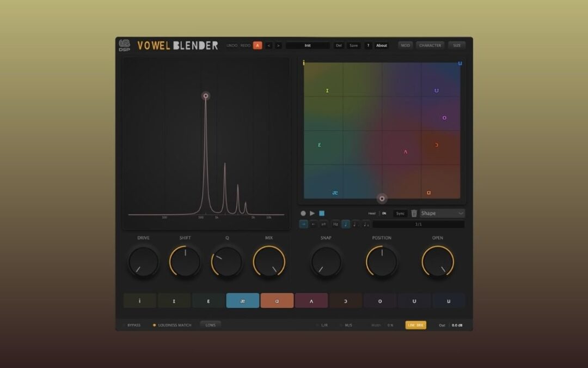Click next preset arrow
588x368 pixels.
coord(278,45)
